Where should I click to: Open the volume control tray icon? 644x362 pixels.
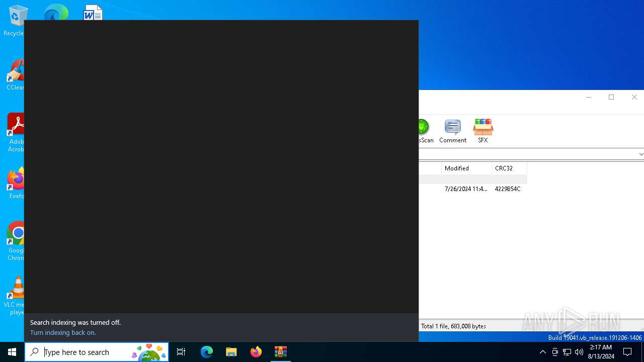(579, 352)
